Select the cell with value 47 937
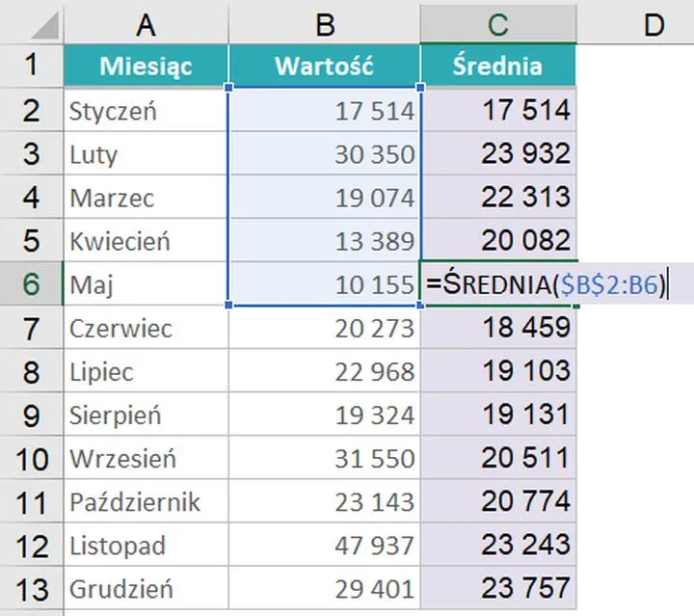The height and width of the screenshot is (616, 694). coord(325,546)
